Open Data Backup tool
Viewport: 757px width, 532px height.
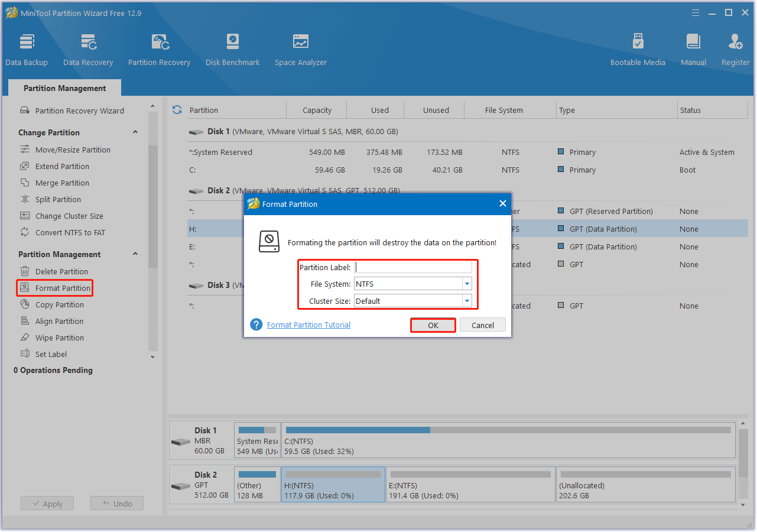click(x=27, y=50)
